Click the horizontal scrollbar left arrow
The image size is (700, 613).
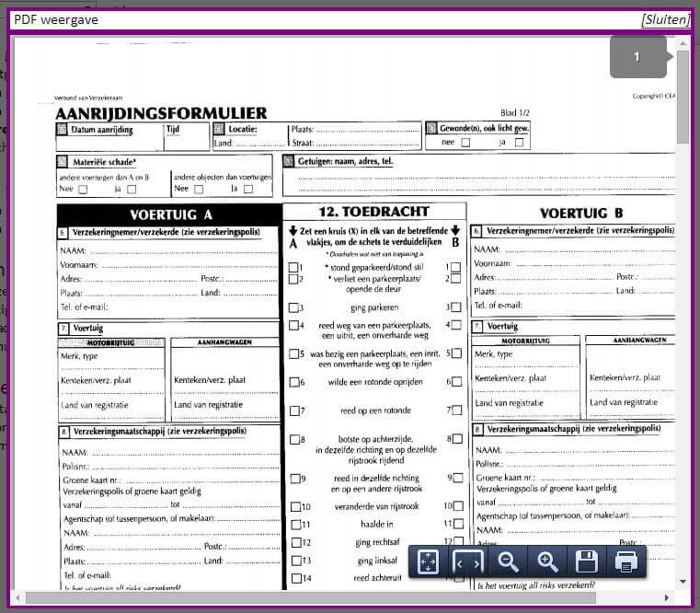tap(17, 597)
